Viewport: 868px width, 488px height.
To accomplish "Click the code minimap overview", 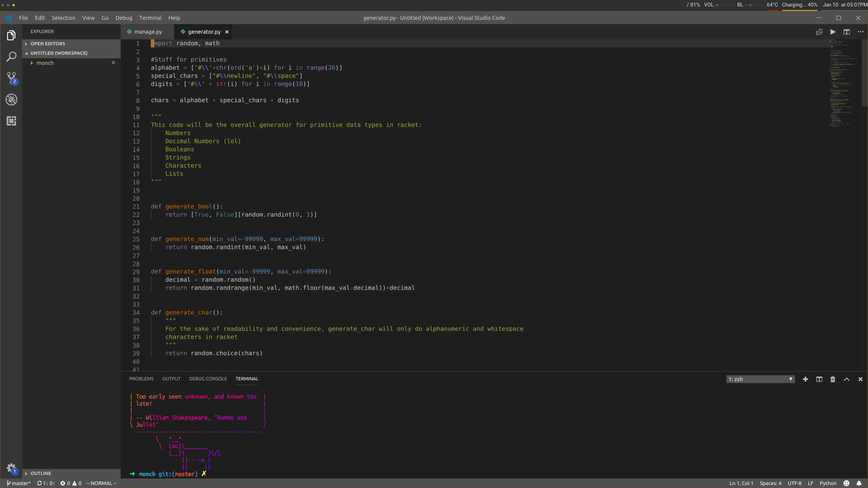I will (x=845, y=82).
